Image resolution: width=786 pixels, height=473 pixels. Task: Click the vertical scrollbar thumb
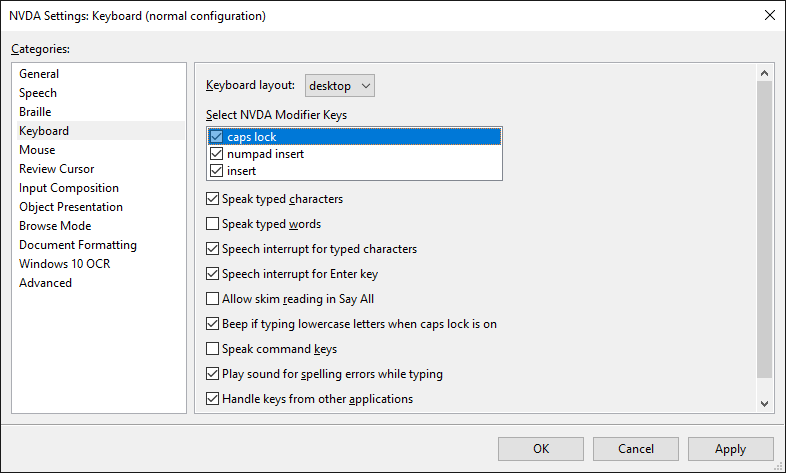pos(764,229)
